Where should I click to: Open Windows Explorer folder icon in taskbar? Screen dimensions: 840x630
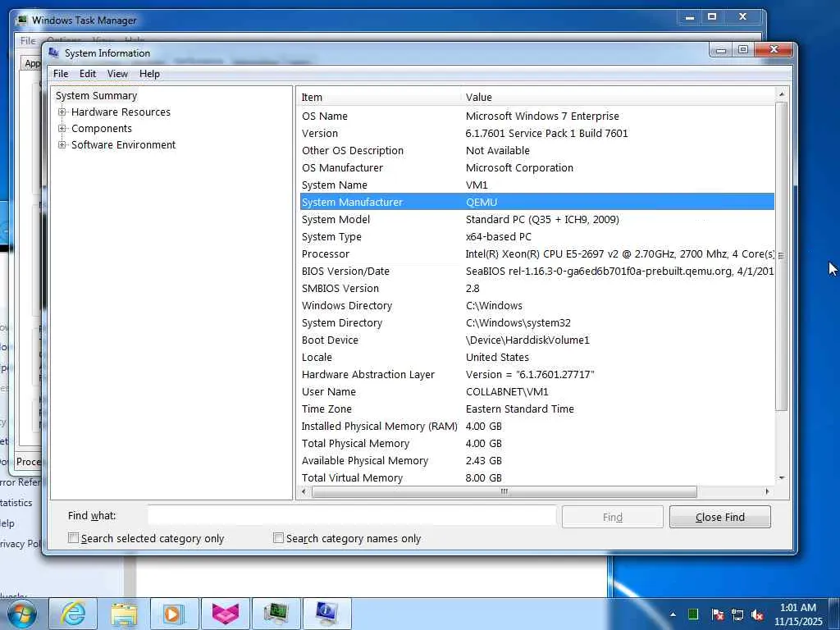point(124,614)
